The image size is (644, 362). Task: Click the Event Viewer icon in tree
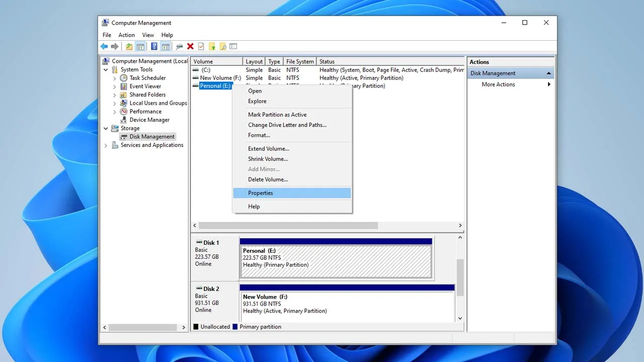click(x=124, y=86)
